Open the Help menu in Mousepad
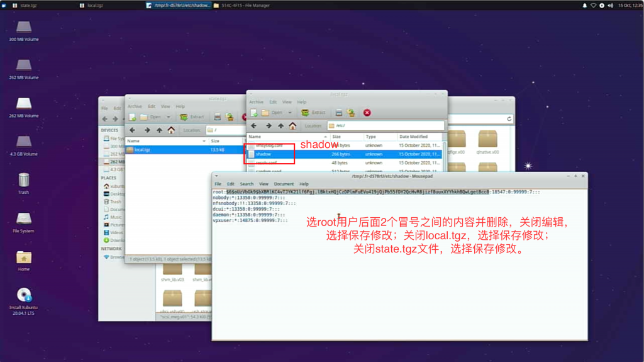This screenshot has width=644, height=362. point(304,184)
